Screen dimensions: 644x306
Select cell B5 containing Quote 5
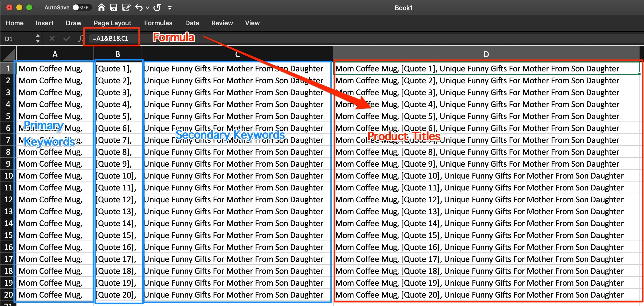click(x=118, y=116)
